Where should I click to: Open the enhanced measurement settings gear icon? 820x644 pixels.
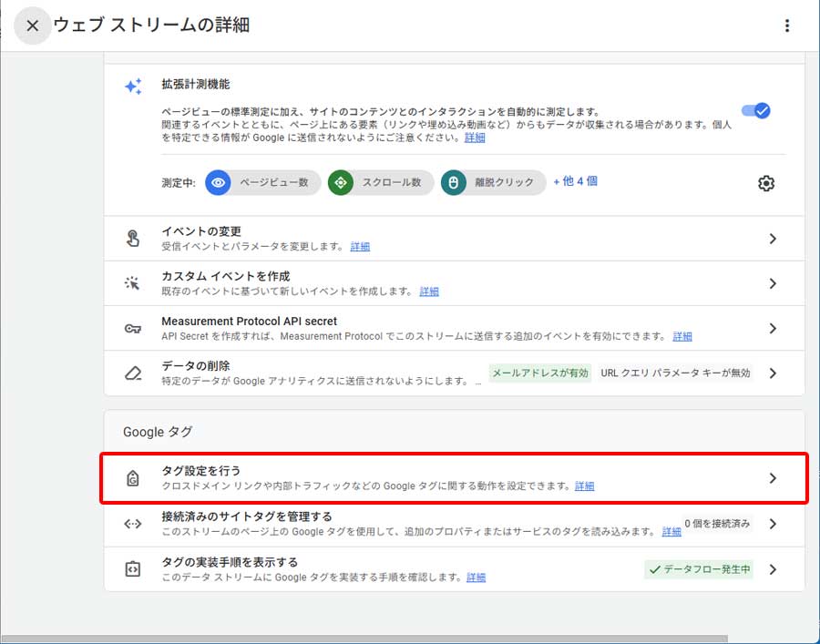pyautogui.click(x=766, y=183)
